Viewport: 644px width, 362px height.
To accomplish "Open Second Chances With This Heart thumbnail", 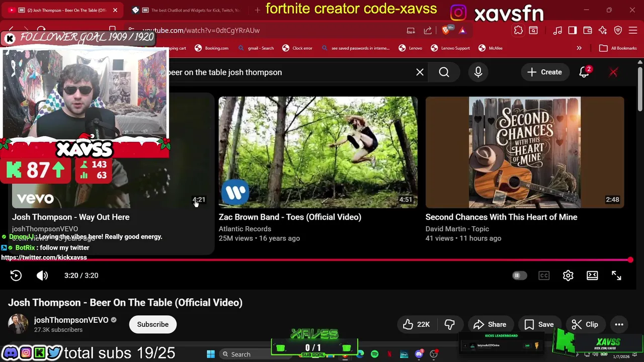I will pos(525,152).
